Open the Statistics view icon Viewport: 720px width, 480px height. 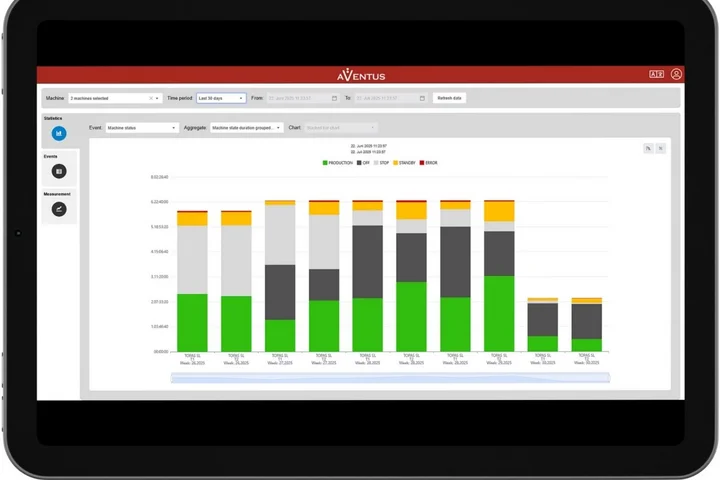pos(59,133)
